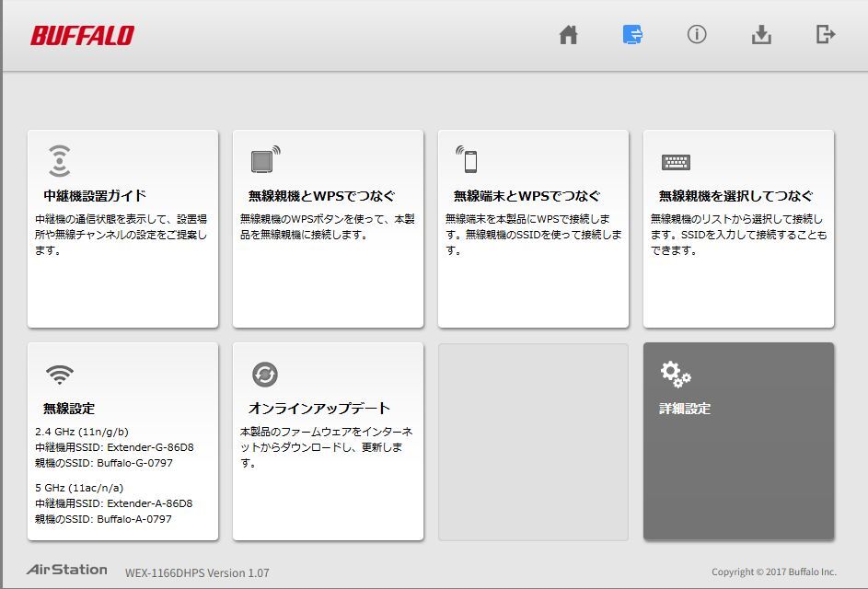Select the keyboard icon on 無線親機を選択してつなぐ tile
Image resolution: width=868 pixels, height=589 pixels.
(677, 162)
